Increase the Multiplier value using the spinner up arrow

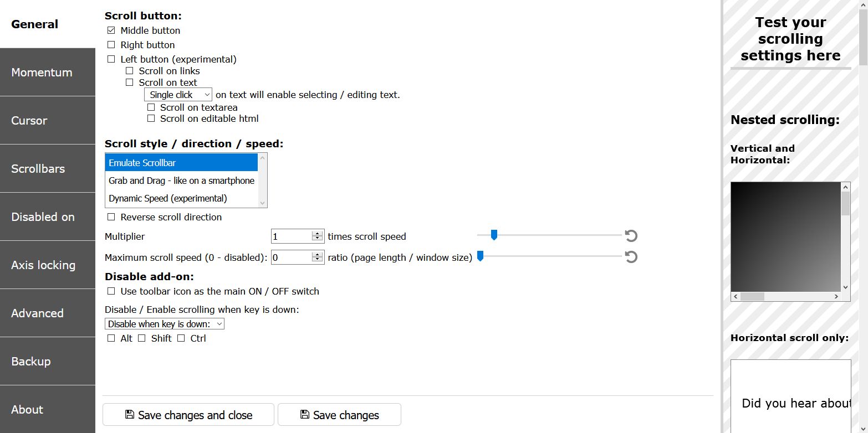pyautogui.click(x=318, y=233)
